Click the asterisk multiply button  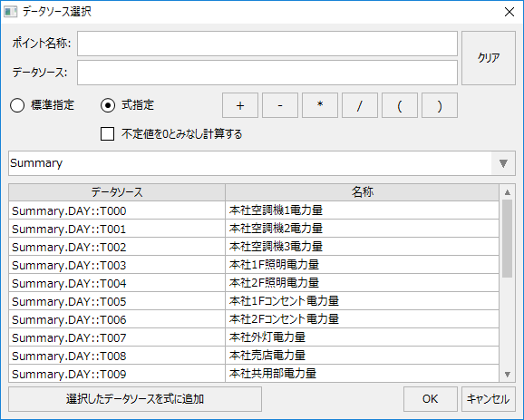coord(320,105)
